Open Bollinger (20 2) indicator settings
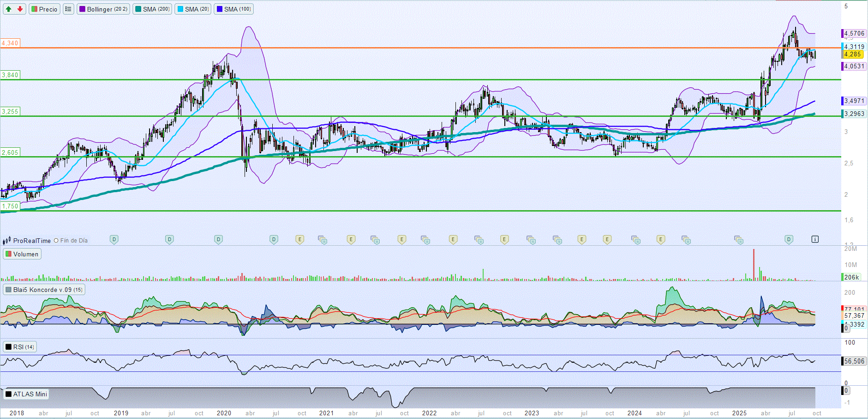 [103, 9]
